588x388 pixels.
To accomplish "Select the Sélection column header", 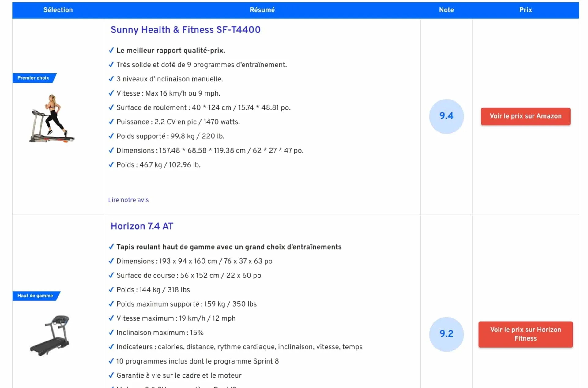I will point(58,10).
